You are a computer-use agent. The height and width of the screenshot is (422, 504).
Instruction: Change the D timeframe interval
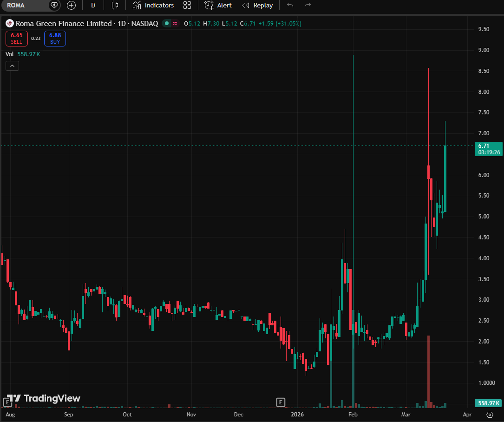click(93, 6)
